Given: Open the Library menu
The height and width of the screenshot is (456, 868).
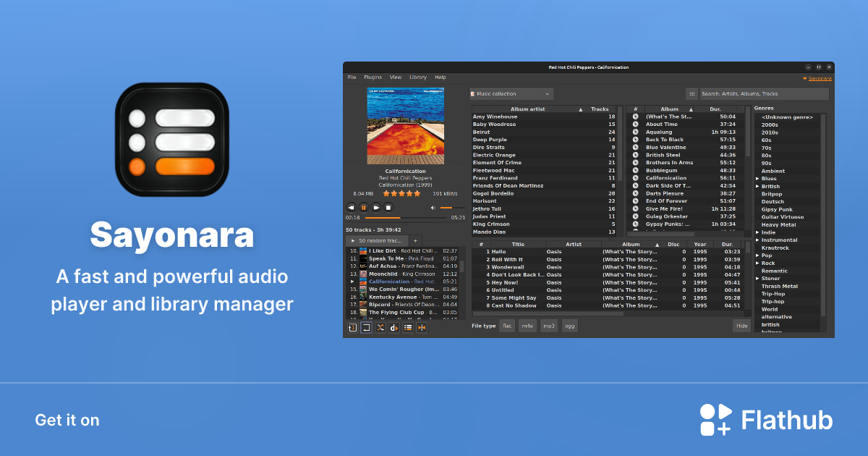Looking at the screenshot, I should pyautogui.click(x=418, y=77).
